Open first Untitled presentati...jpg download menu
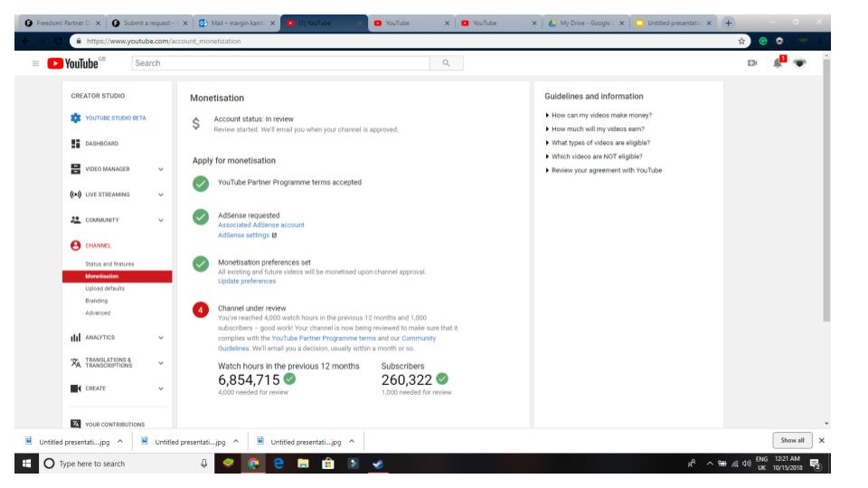Screen dimensions: 868x488 [x=120, y=442]
